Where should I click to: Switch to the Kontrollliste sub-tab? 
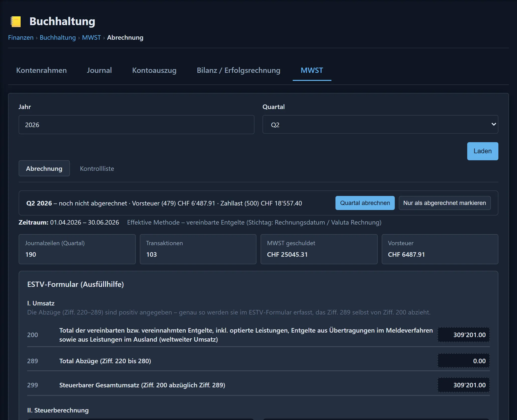click(x=97, y=169)
